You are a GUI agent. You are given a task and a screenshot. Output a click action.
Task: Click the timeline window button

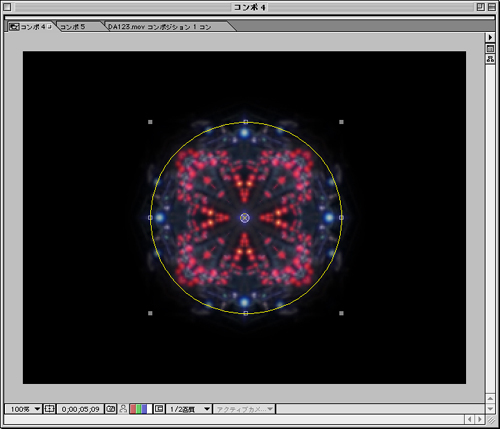pos(490,49)
